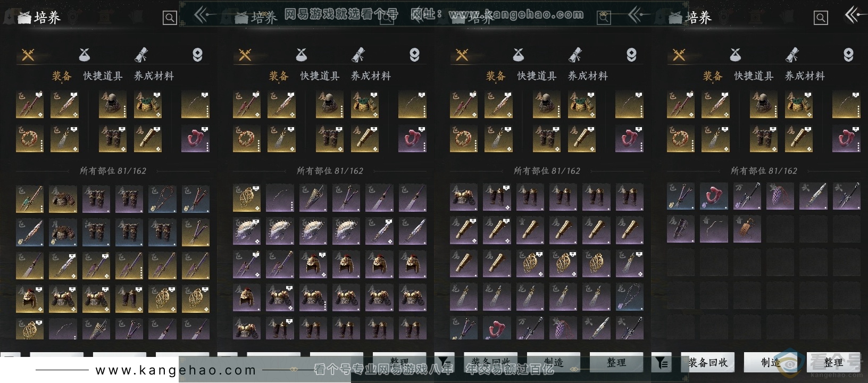The height and width of the screenshot is (383, 868).
Task: Click the badge category icon in leftmost panel
Action: coord(197,55)
